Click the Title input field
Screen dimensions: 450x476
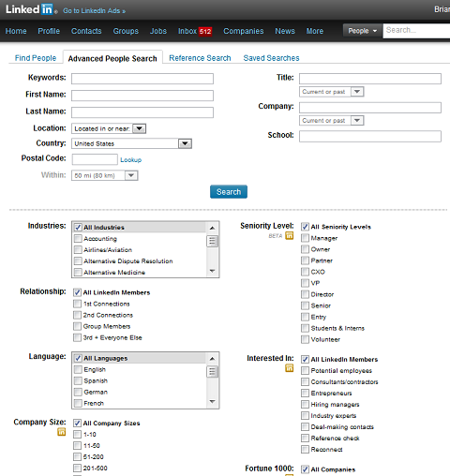pos(370,79)
